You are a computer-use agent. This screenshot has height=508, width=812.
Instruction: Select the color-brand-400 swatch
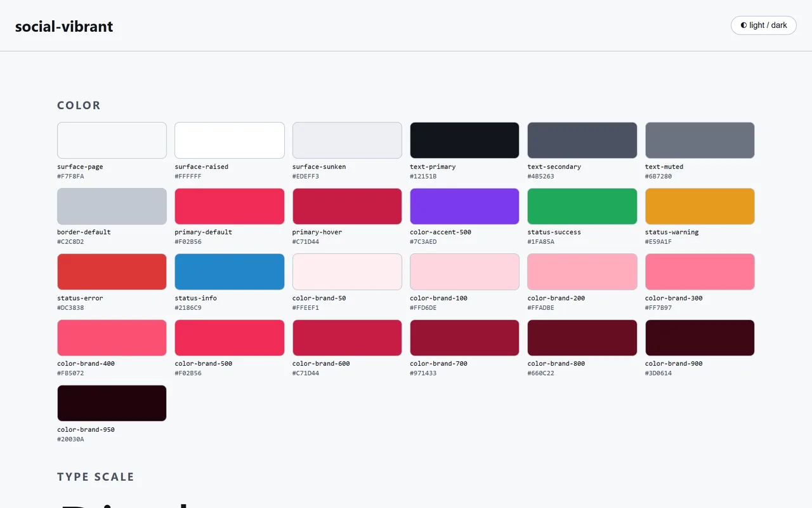coord(112,338)
